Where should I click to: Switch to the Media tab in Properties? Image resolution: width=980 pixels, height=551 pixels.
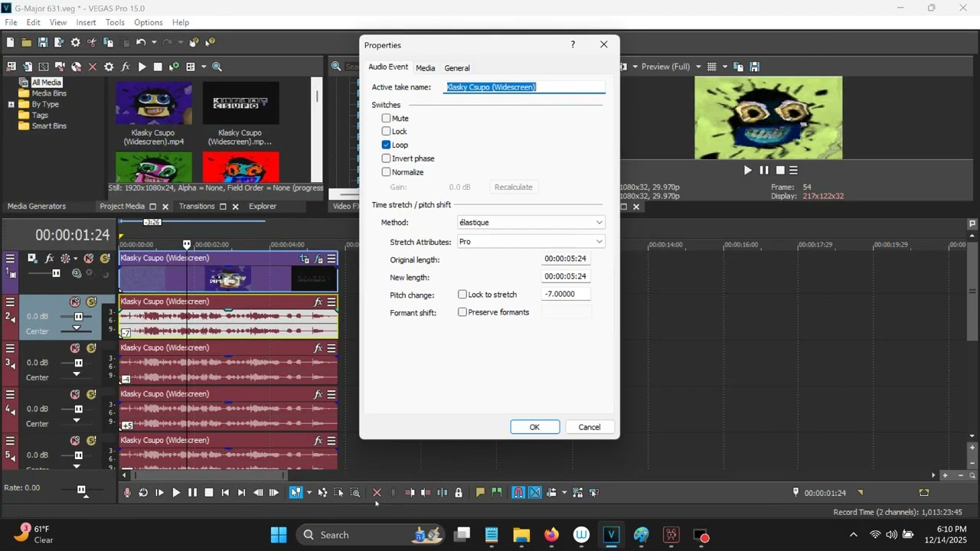[425, 68]
